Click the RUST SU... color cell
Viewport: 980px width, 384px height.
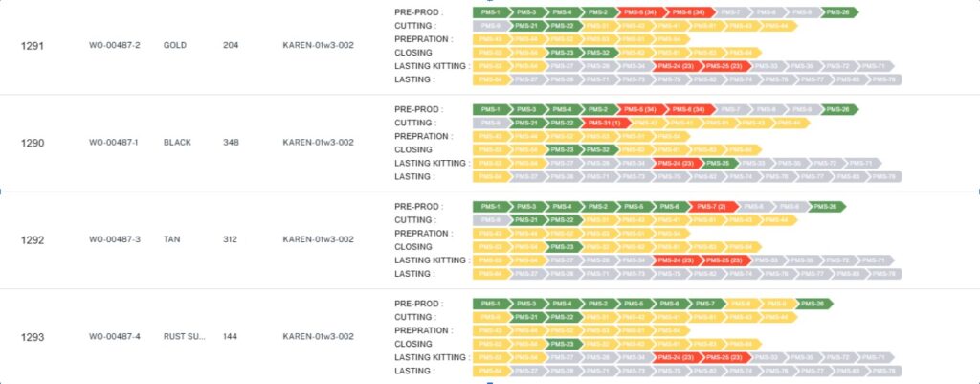(184, 337)
